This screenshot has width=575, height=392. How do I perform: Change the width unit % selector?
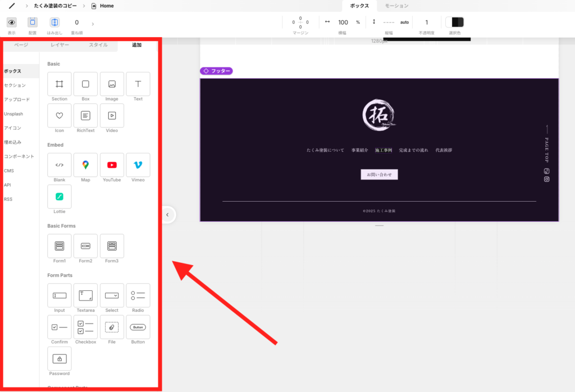[x=358, y=22]
